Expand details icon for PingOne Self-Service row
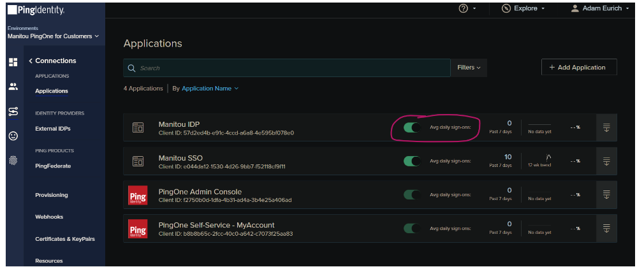 pos(606,229)
